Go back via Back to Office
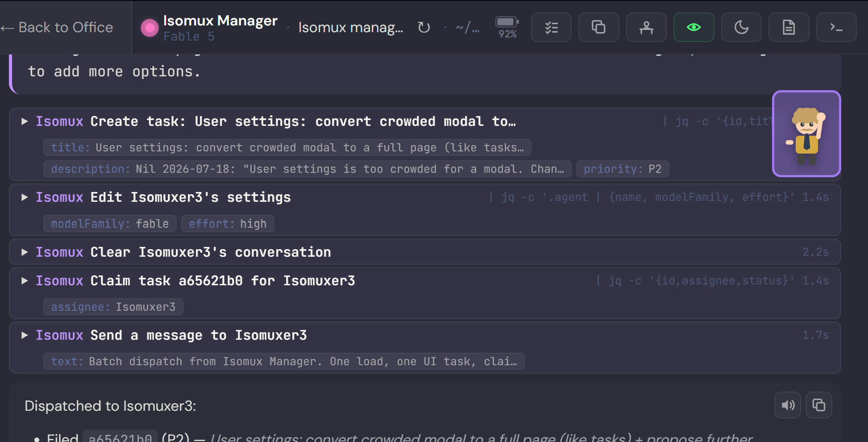Image resolution: width=868 pixels, height=442 pixels. click(x=57, y=27)
